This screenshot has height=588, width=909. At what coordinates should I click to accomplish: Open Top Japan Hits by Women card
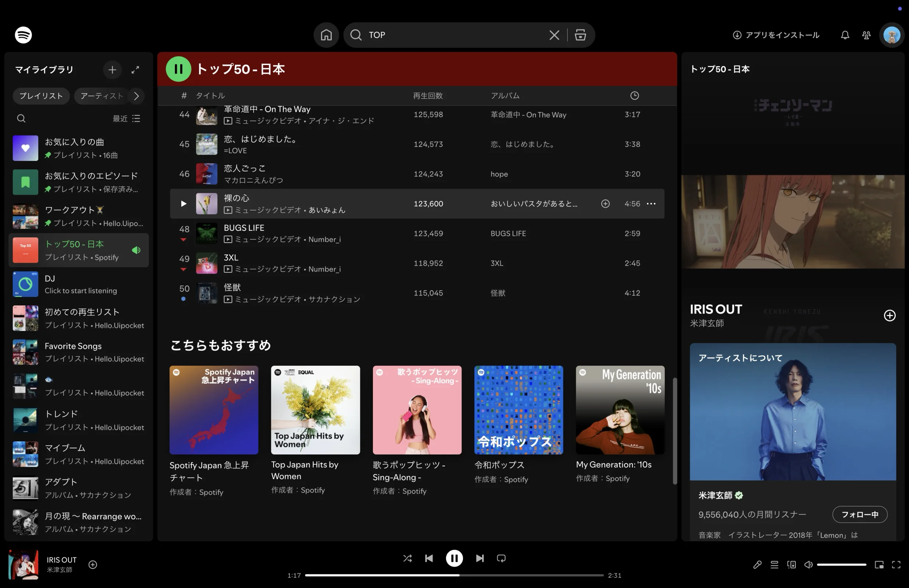[315, 430]
